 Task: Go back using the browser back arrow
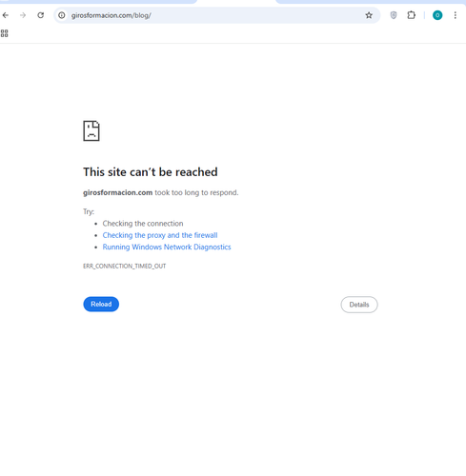6,15
